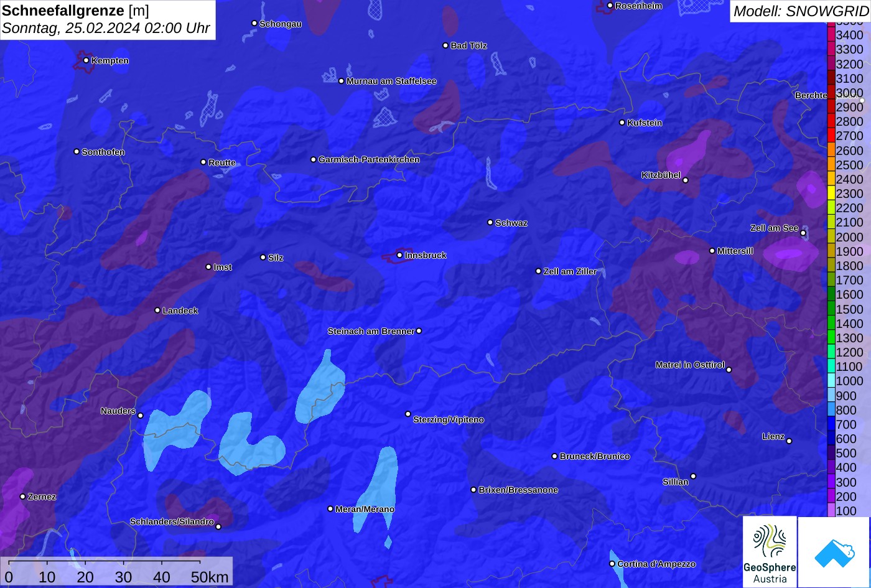Click the Zell am Ziller label
This screenshot has height=588, width=871.
point(570,271)
